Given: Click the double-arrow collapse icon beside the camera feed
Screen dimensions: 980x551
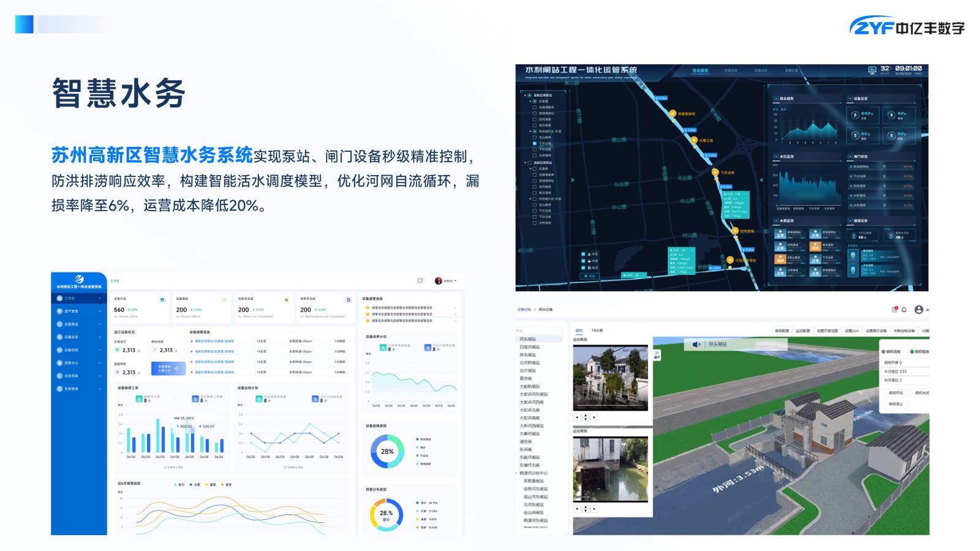Looking at the screenshot, I should [x=657, y=353].
